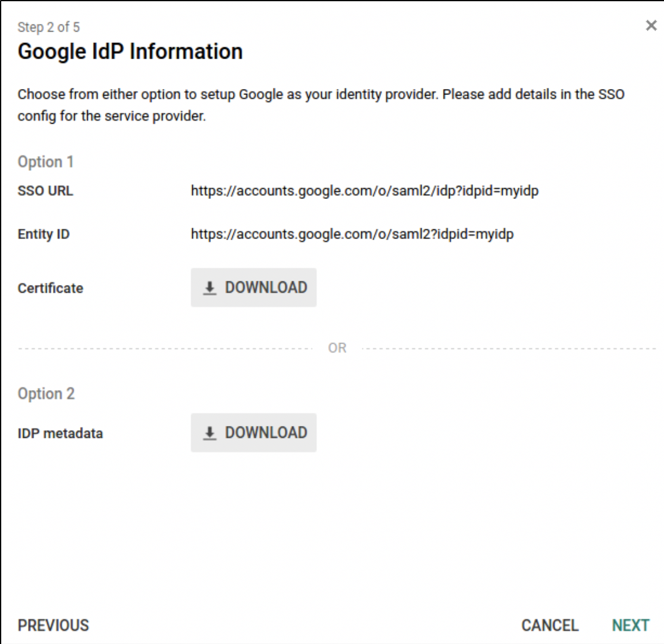Click the IDP metadata field label
The height and width of the screenshot is (644, 664).
[60, 434]
